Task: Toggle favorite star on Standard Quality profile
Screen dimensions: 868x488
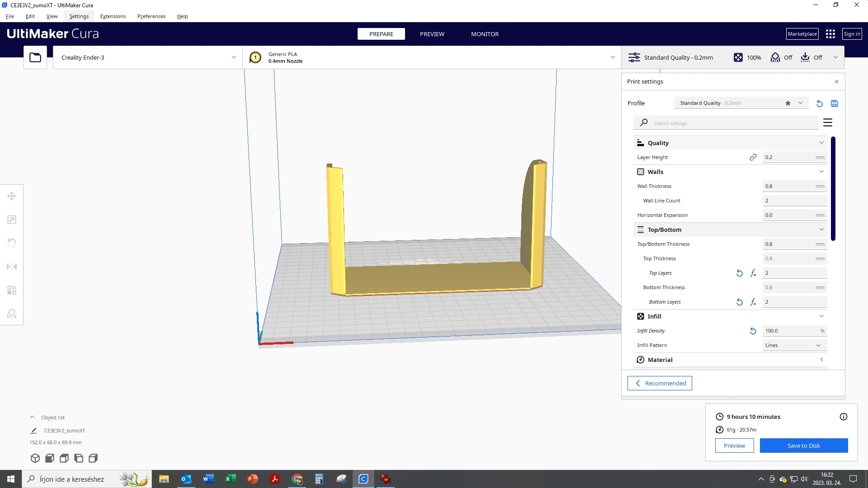Action: (788, 103)
